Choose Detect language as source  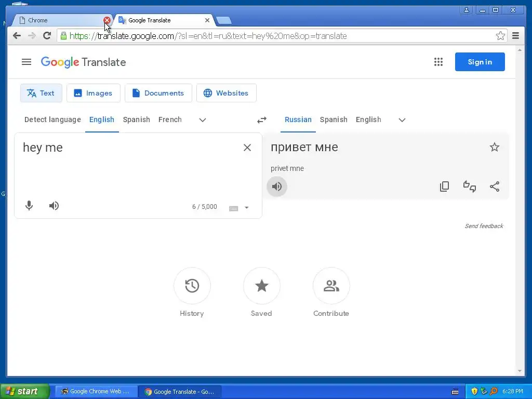52,119
